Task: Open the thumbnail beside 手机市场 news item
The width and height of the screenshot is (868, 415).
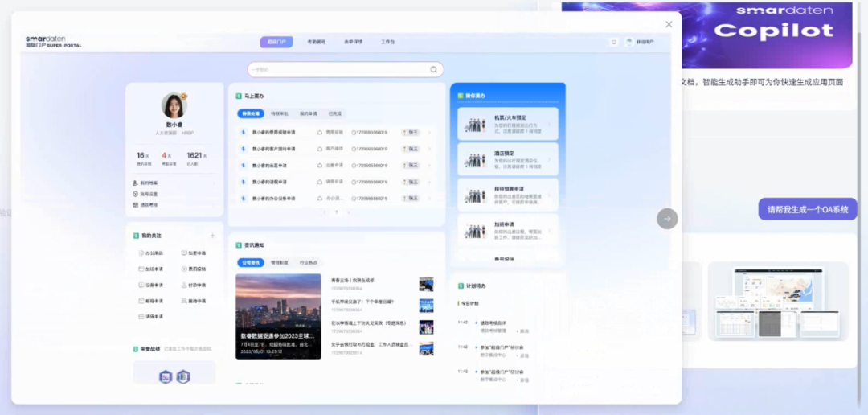Action: 426,306
